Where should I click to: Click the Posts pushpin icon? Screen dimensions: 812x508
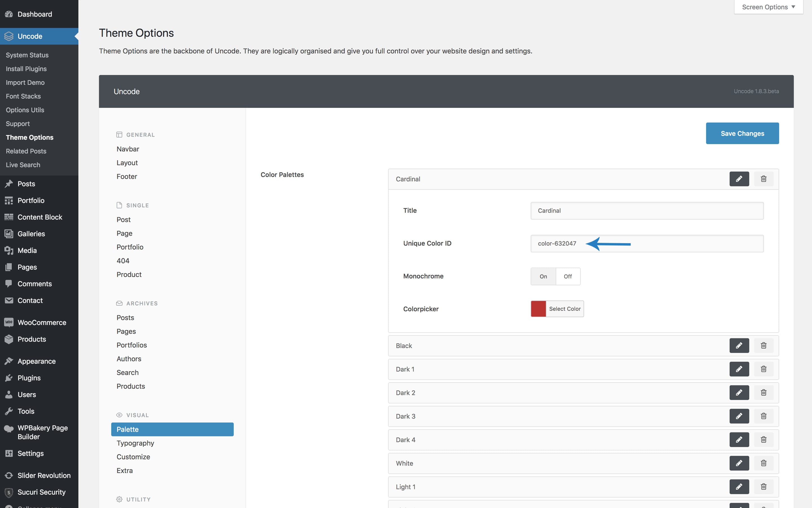9,184
